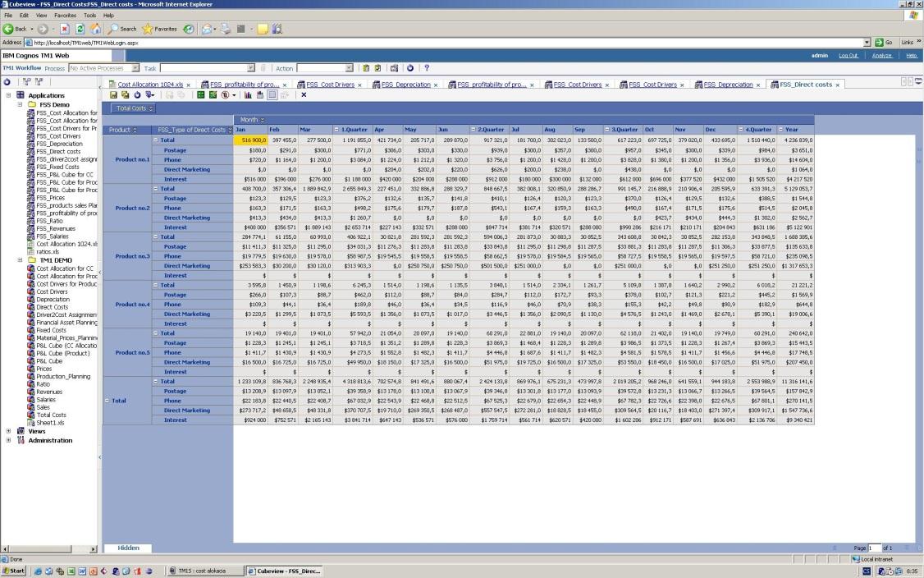The height and width of the screenshot is (578, 924).
Task: Click the Internet Explorer Home icon
Action: click(95, 29)
